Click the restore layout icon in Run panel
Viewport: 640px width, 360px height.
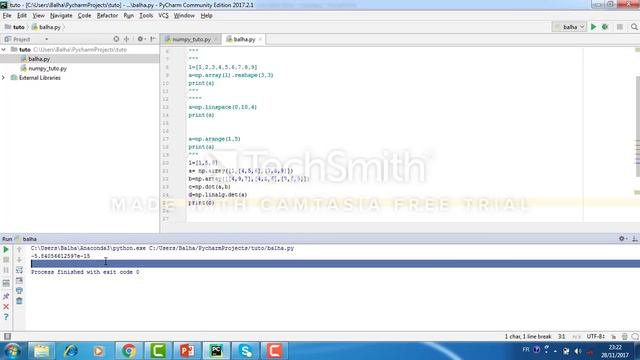tap(6, 283)
